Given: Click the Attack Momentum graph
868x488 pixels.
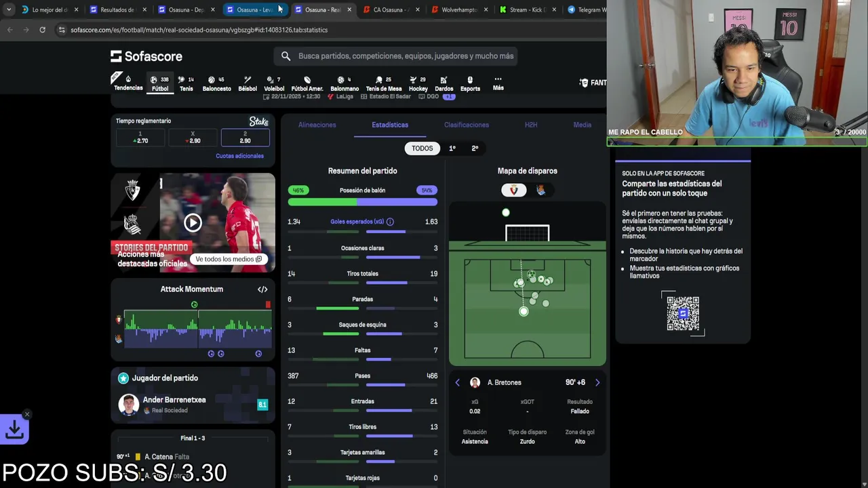Looking at the screenshot, I should [x=197, y=329].
